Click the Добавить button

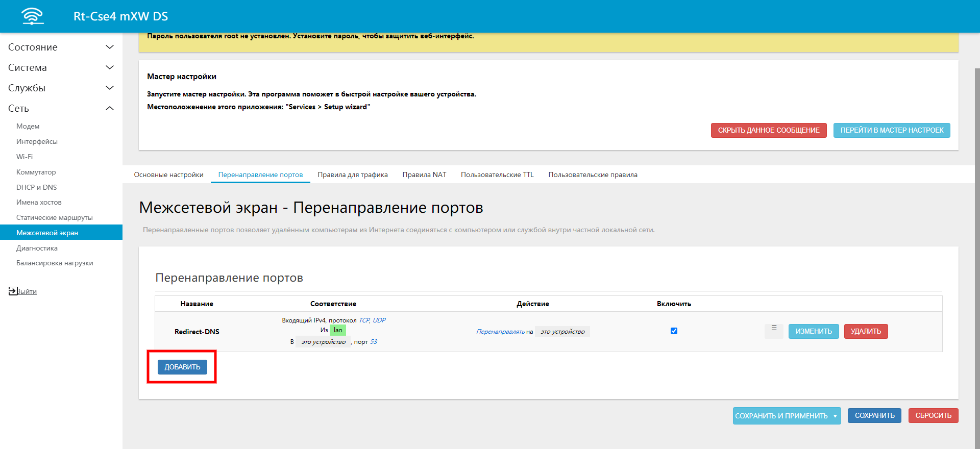coord(182,367)
